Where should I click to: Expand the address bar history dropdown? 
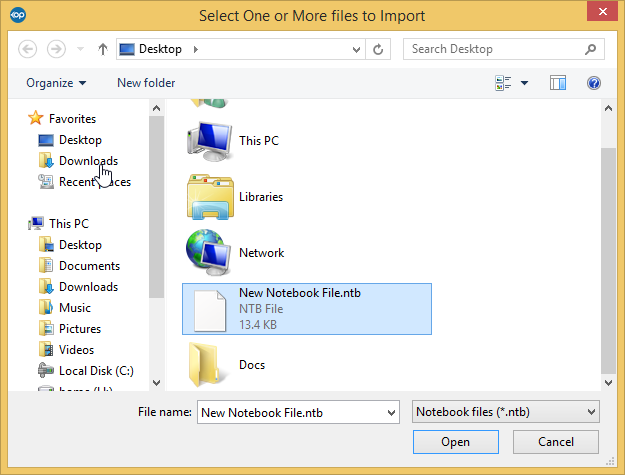pyautogui.click(x=356, y=49)
